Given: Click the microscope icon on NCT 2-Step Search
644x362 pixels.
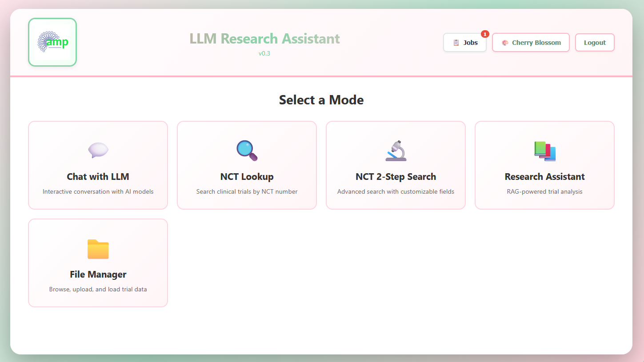Looking at the screenshot, I should (396, 150).
